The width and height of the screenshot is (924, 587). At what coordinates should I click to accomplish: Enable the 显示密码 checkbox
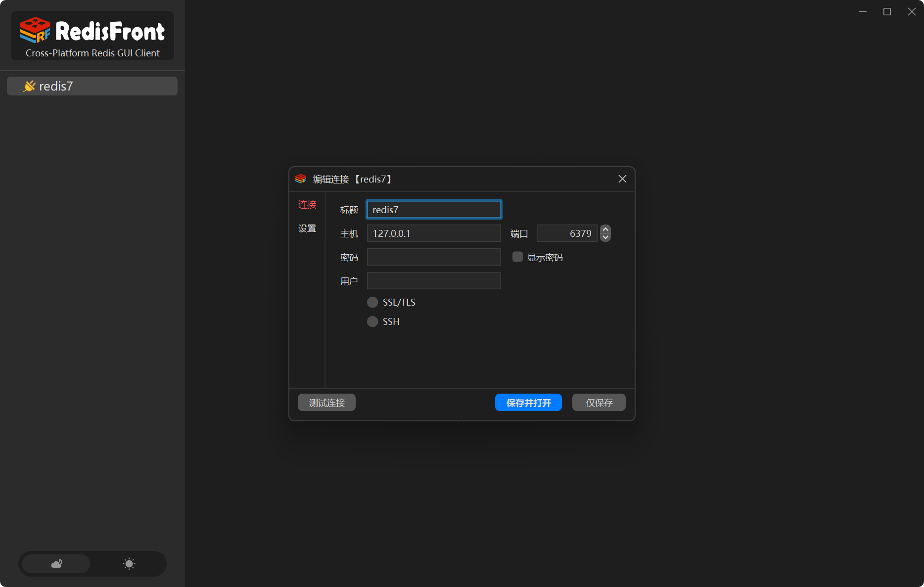517,257
